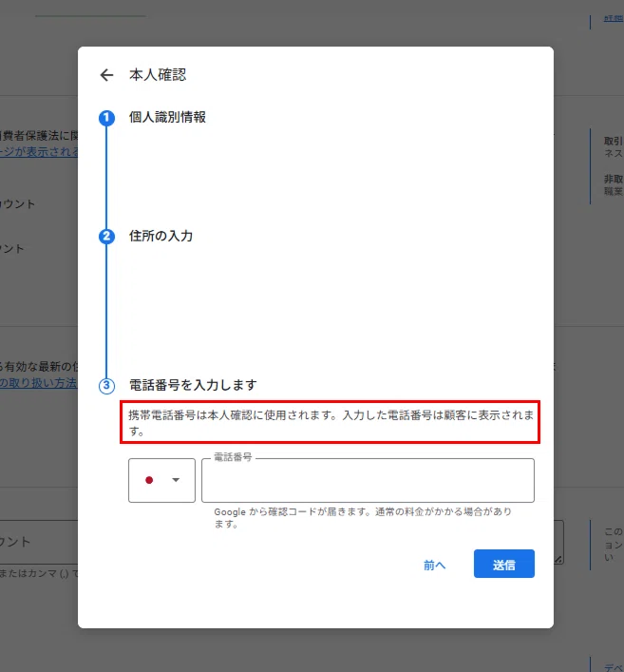
Task: Click the 本人確認 dialog title
Action: [158, 75]
